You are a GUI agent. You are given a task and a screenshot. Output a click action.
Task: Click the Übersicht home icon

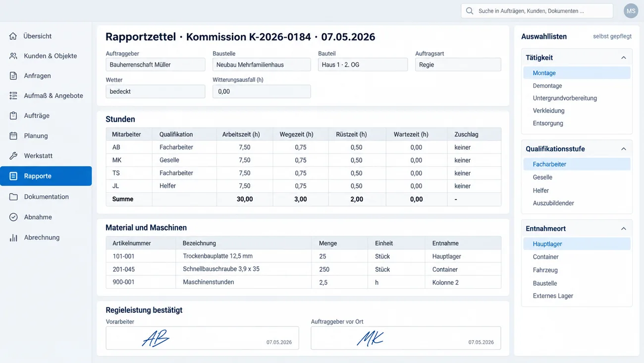click(x=13, y=36)
